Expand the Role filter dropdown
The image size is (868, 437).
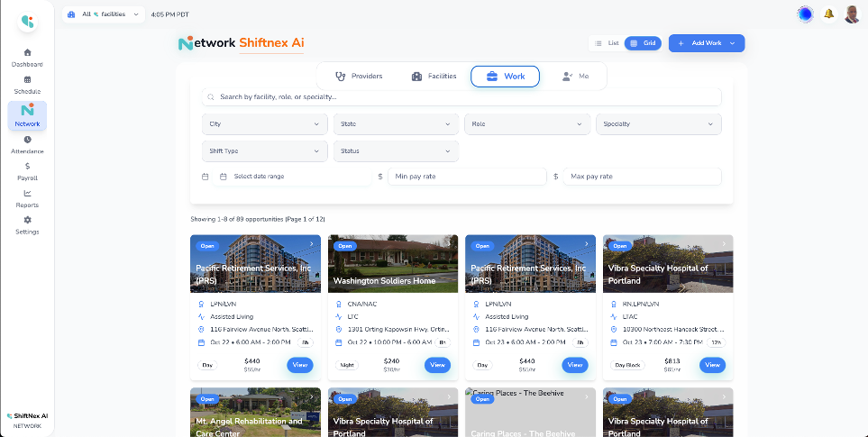click(527, 124)
